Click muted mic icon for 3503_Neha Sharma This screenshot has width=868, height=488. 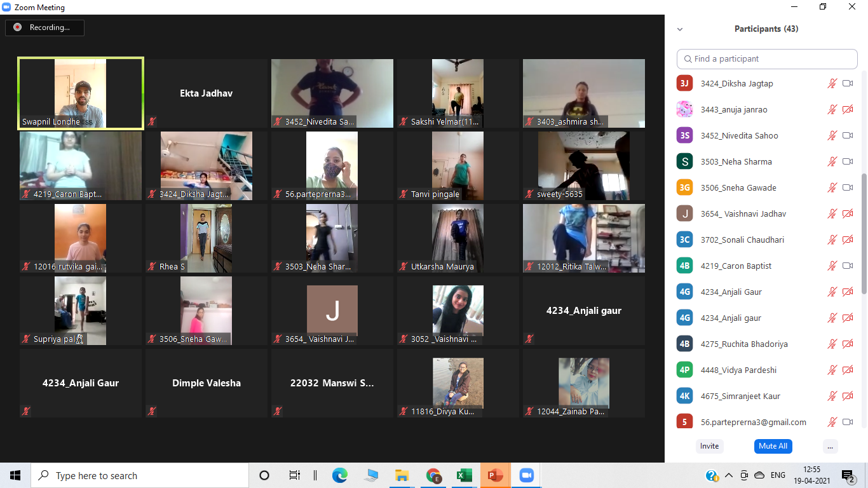tap(832, 161)
